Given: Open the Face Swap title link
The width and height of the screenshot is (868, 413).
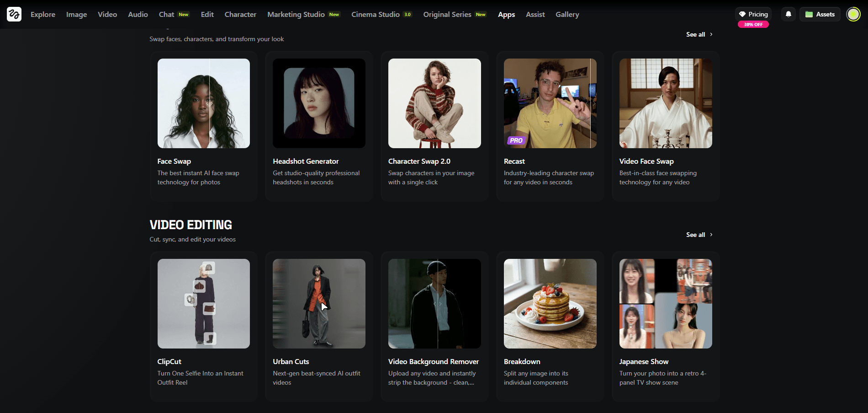Looking at the screenshot, I should pos(174,161).
